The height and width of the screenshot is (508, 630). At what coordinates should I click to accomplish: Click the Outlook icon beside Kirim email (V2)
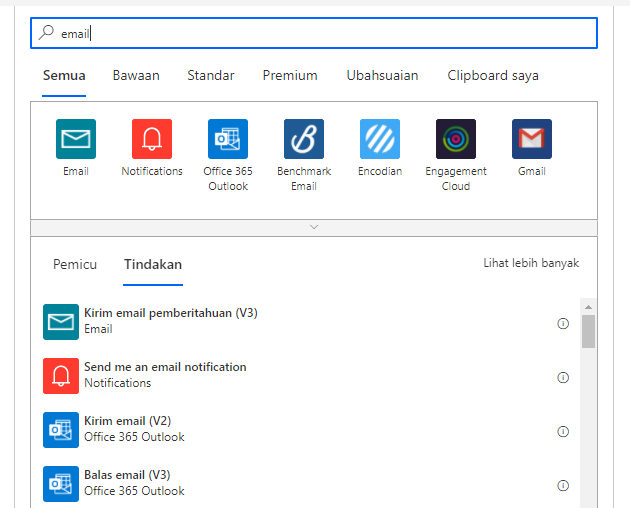coord(61,430)
